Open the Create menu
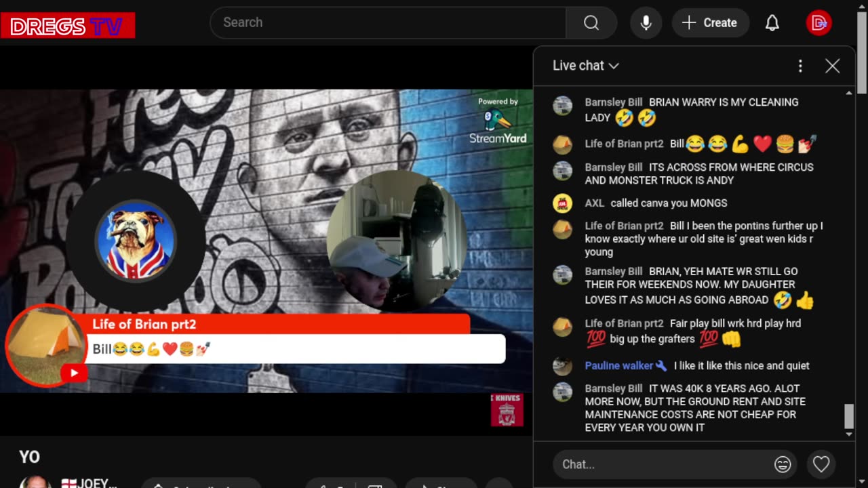This screenshot has width=868, height=488. click(x=710, y=22)
